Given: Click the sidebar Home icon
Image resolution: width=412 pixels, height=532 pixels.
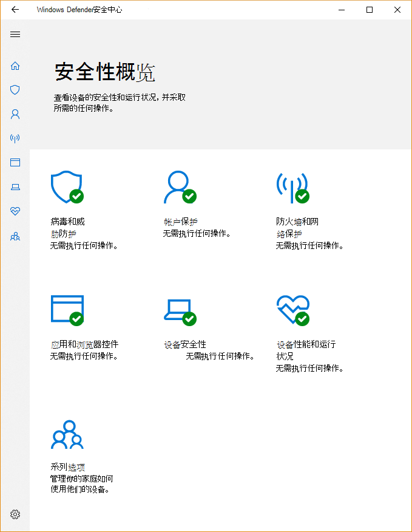Looking at the screenshot, I should [x=15, y=66].
